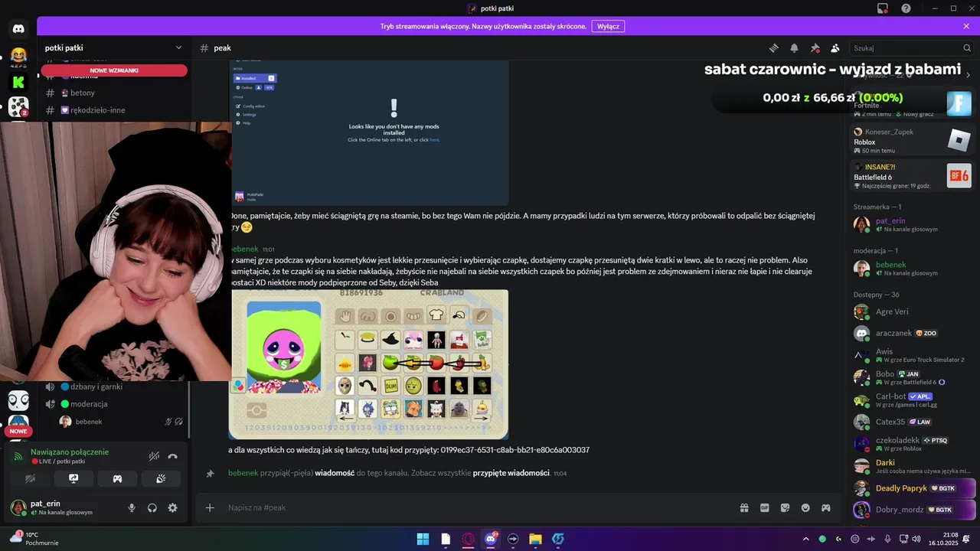Open Windows Start menu
The height and width of the screenshot is (551, 980).
click(423, 539)
